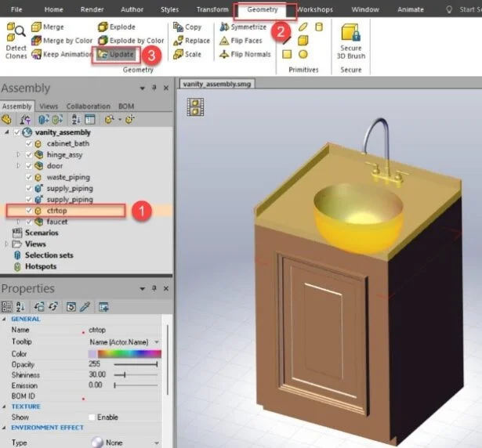Image resolution: width=482 pixels, height=448 pixels.
Task: Click Keep Animation option
Action: coord(61,54)
